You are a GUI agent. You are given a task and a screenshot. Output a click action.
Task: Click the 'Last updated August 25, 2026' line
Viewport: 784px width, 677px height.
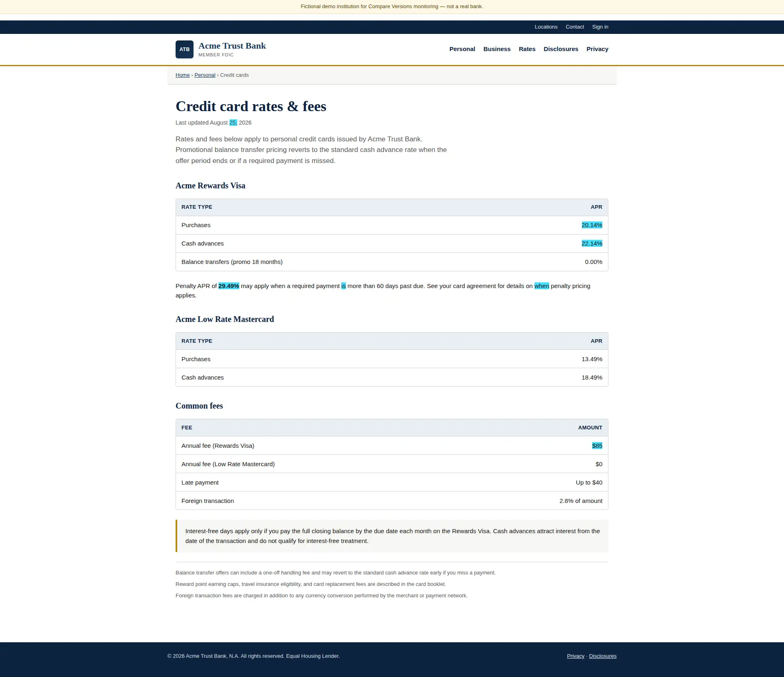214,123
